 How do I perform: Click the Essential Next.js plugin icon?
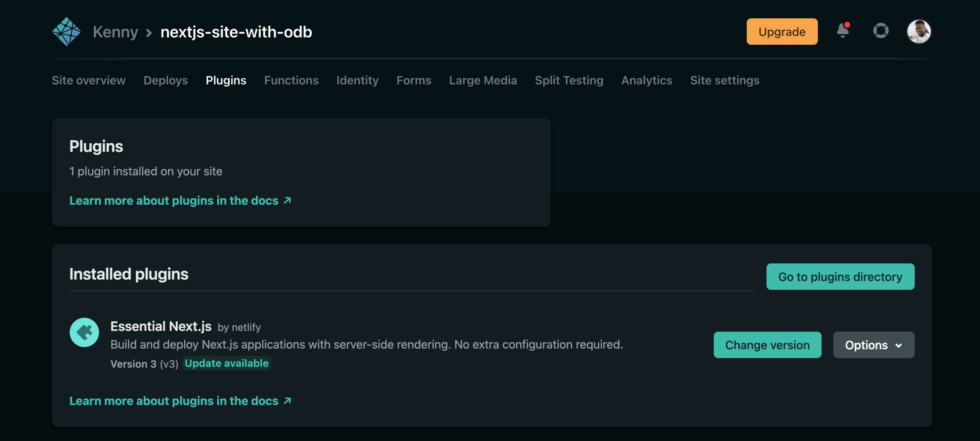(x=84, y=332)
